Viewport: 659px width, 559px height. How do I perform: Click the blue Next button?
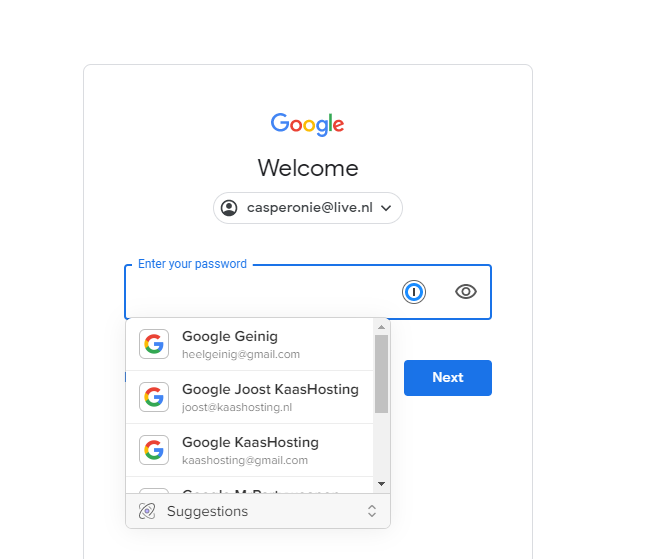click(448, 378)
